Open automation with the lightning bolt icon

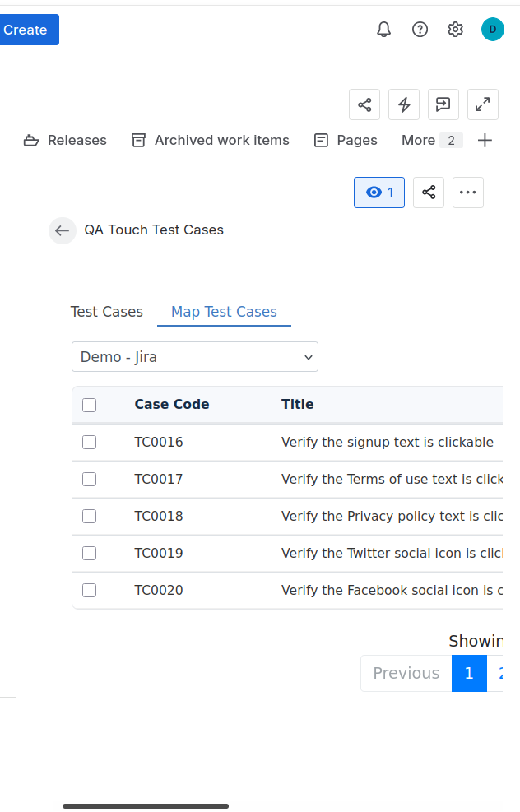[404, 104]
